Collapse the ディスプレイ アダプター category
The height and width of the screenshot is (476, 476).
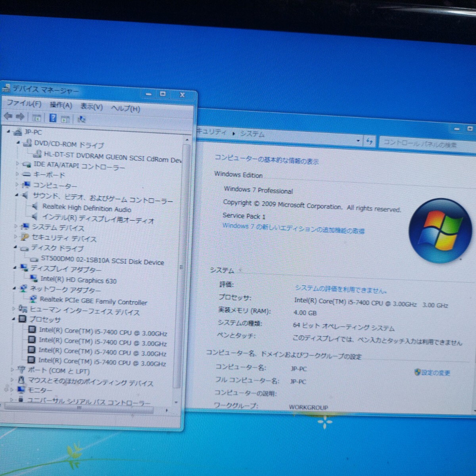pos(15,268)
